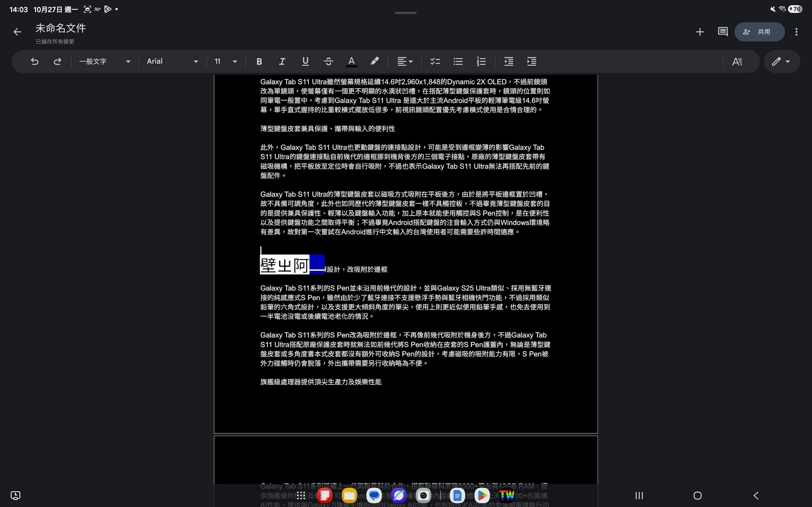Select the highlight color marker
The width and height of the screenshot is (812, 507).
pos(374,61)
